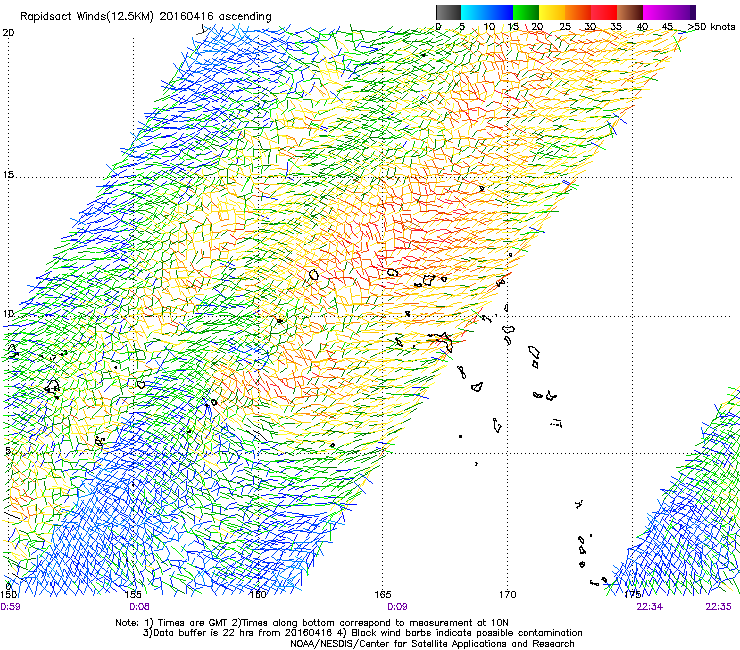This screenshot has height=650, width=740.
Task: Click the 'Data buffer is 22 hrs' note line
Action: tap(362, 633)
